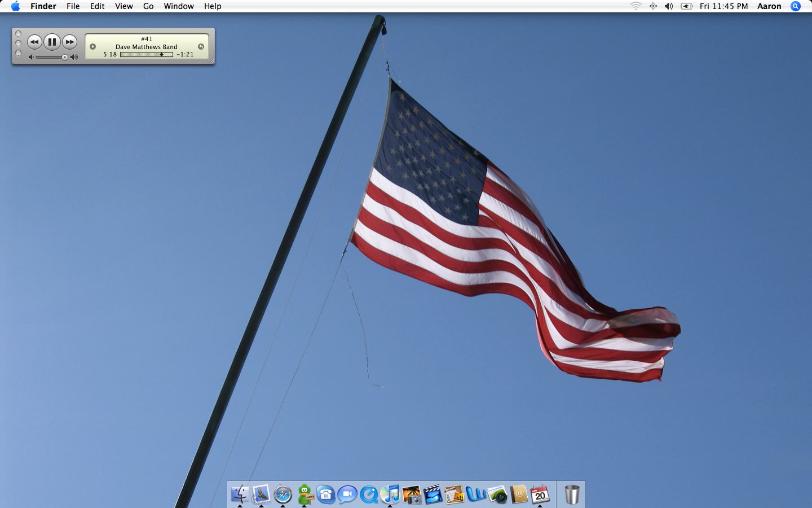Click the iTunes volume slider knob
This screenshot has width=812, height=508.
(65, 57)
